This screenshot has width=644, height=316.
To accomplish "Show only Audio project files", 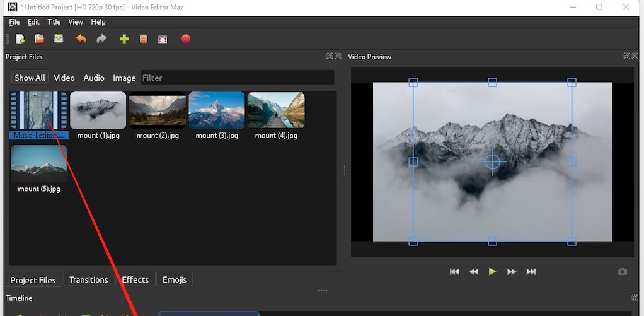I will coord(94,78).
